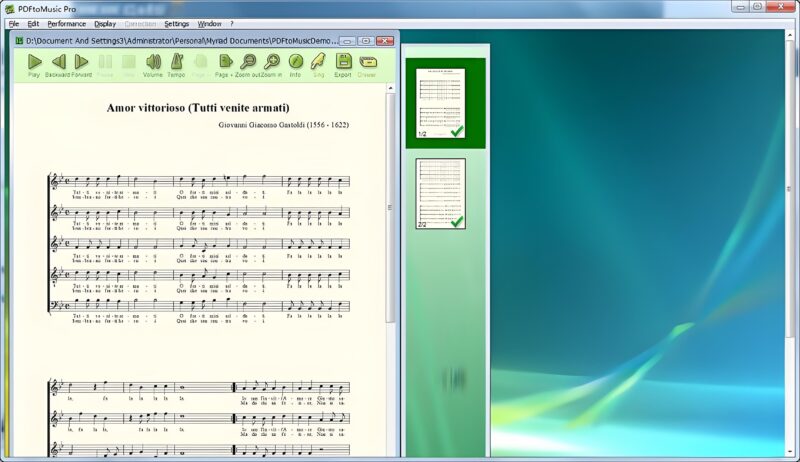Open the Window menu
Screen dimensions: 800x462
[209, 23]
